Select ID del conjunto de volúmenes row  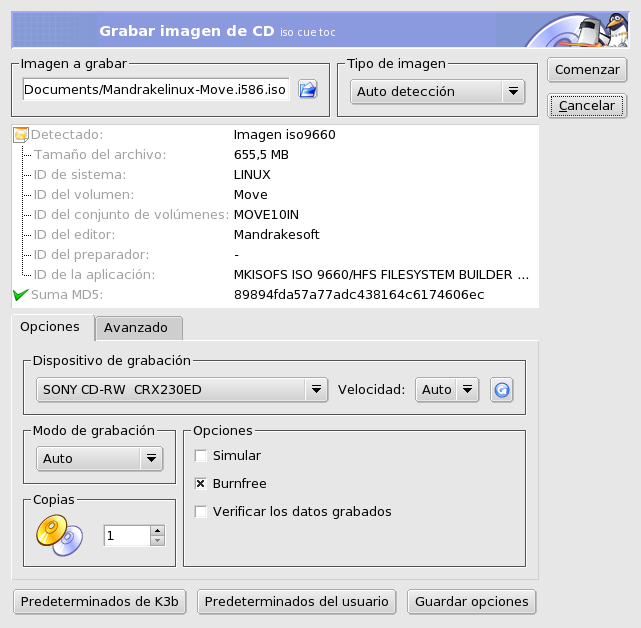click(x=275, y=215)
